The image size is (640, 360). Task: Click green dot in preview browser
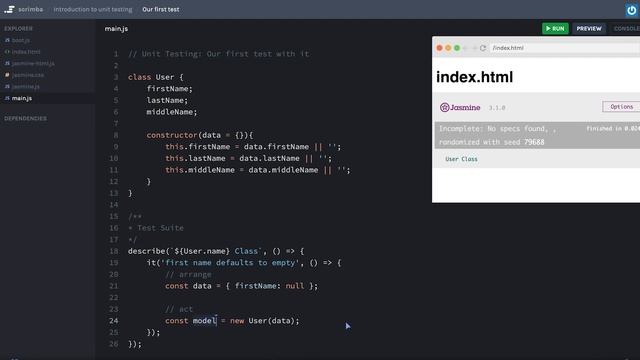pyautogui.click(x=457, y=48)
